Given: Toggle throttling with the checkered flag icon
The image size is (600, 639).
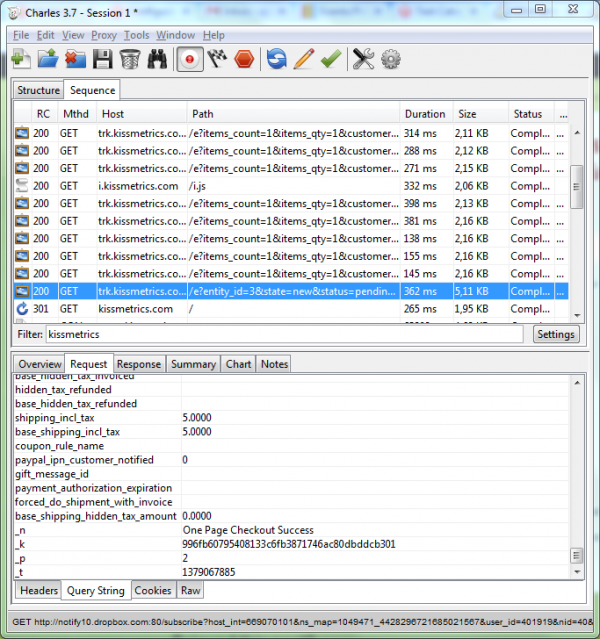Looking at the screenshot, I should click(x=217, y=59).
